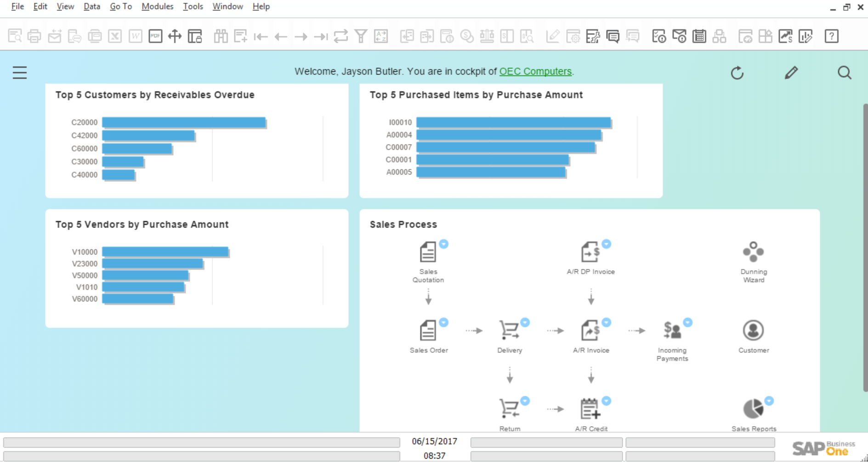Click the filter funnel toolbar icon
Image resolution: width=868 pixels, height=462 pixels.
click(361, 36)
